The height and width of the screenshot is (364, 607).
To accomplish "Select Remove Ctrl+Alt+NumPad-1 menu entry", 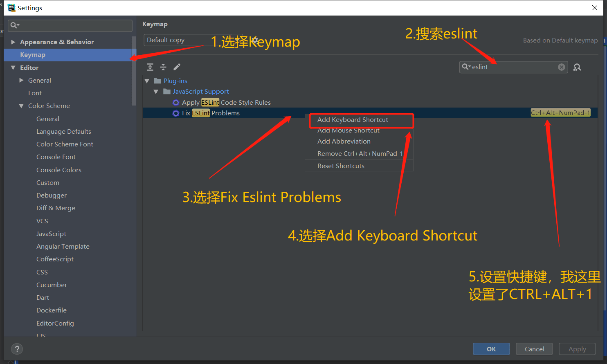I will (x=360, y=154).
